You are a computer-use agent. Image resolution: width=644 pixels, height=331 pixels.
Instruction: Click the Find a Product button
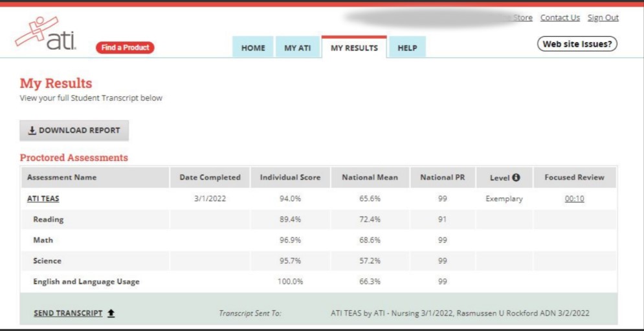tap(125, 48)
